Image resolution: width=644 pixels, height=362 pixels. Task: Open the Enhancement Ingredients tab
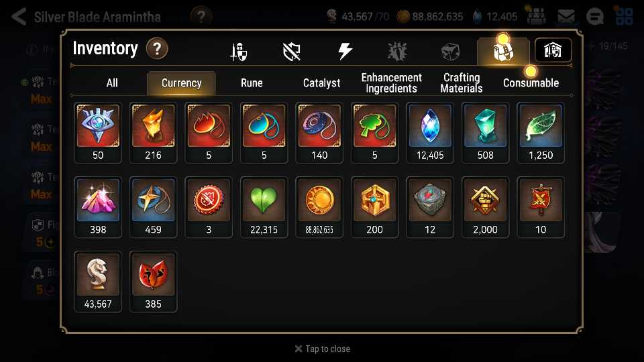click(391, 83)
